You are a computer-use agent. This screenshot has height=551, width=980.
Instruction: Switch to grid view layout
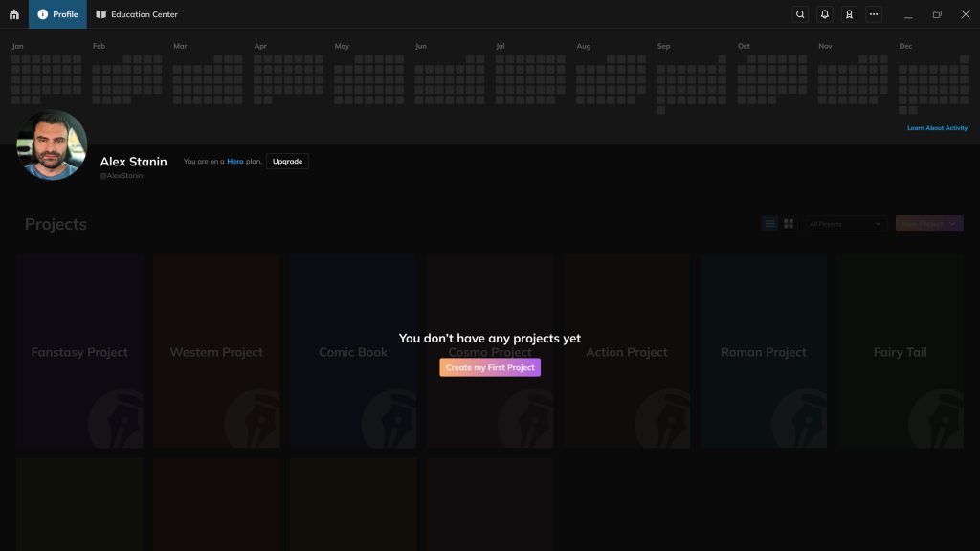coord(789,224)
